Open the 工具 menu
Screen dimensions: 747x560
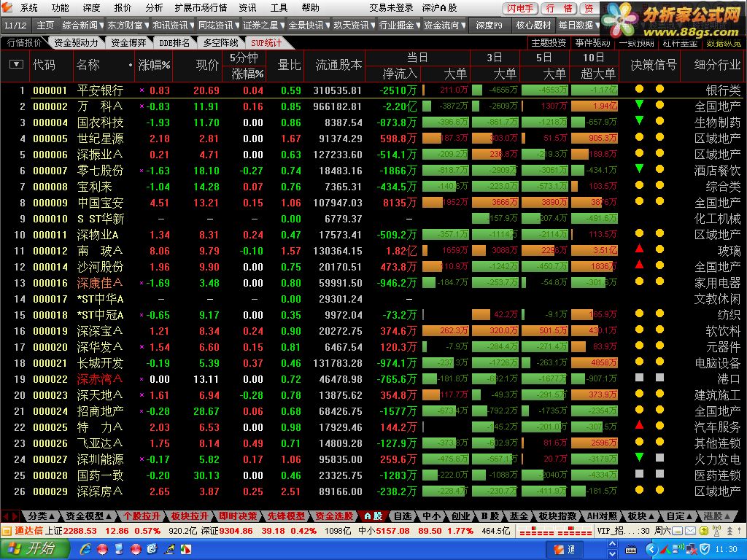tap(279, 7)
